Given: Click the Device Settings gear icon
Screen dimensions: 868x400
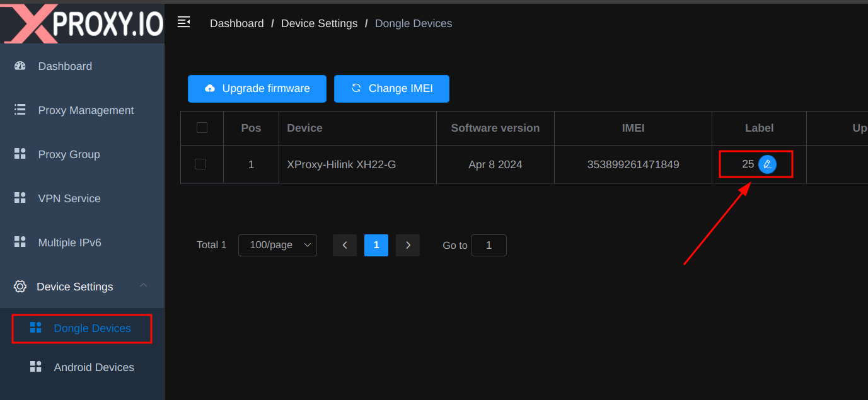Looking at the screenshot, I should tap(20, 287).
